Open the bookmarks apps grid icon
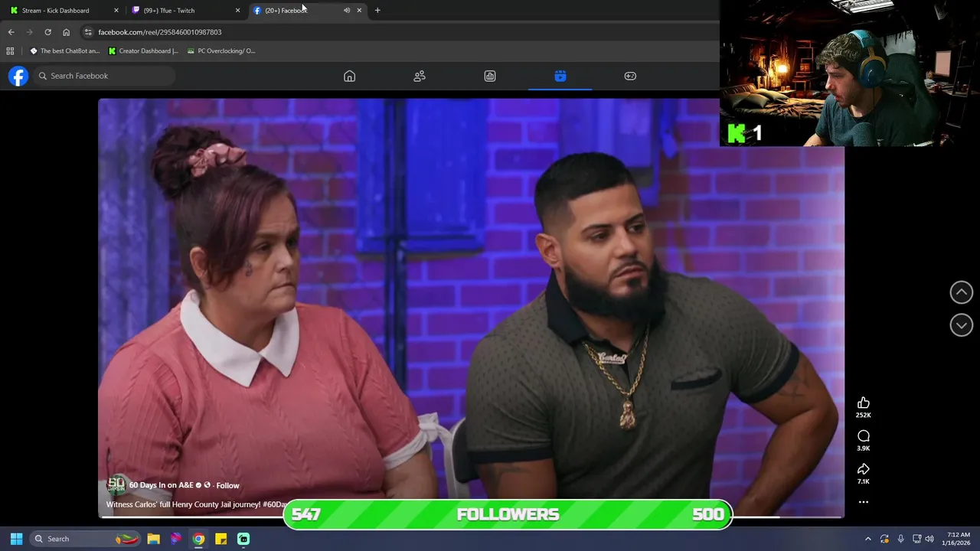The height and width of the screenshot is (551, 980). (10, 51)
